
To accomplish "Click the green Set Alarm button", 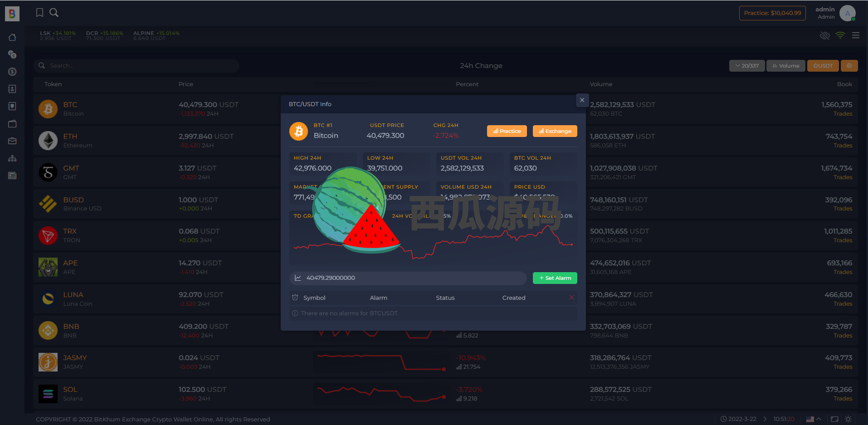I will click(x=555, y=278).
